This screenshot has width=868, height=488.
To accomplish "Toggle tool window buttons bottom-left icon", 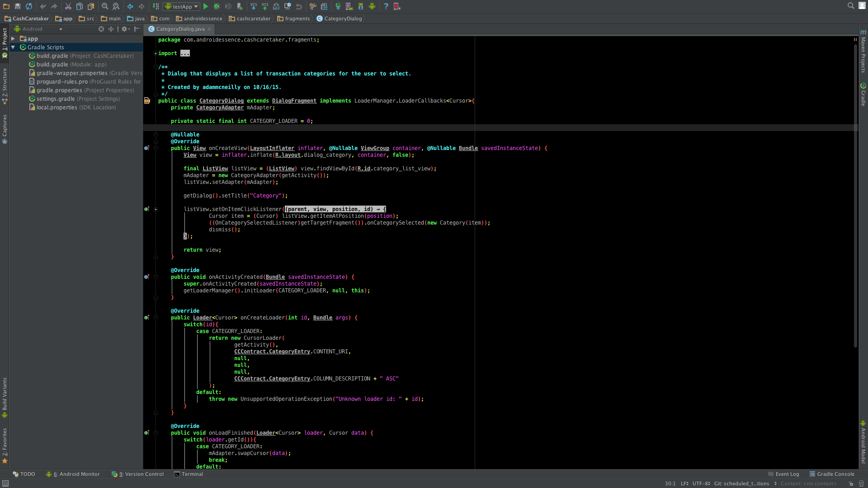I will pos(5,483).
